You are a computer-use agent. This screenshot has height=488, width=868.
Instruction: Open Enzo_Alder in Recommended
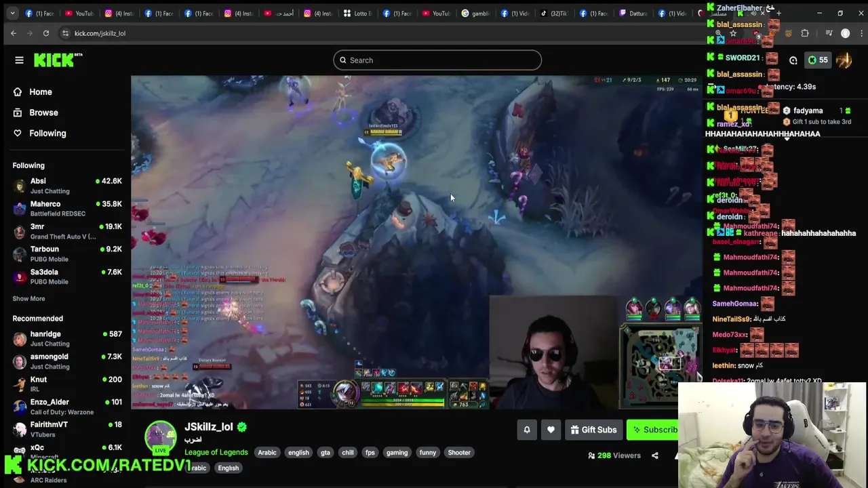(x=66, y=407)
